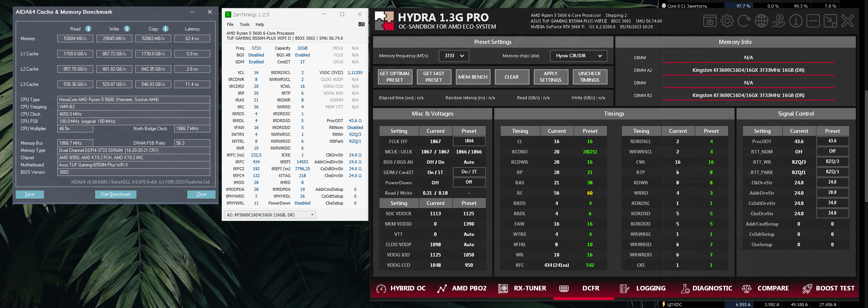Screen dimensions: 868x308
Task: Click APPLY SETTINGS in HYDRA
Action: [551, 77]
